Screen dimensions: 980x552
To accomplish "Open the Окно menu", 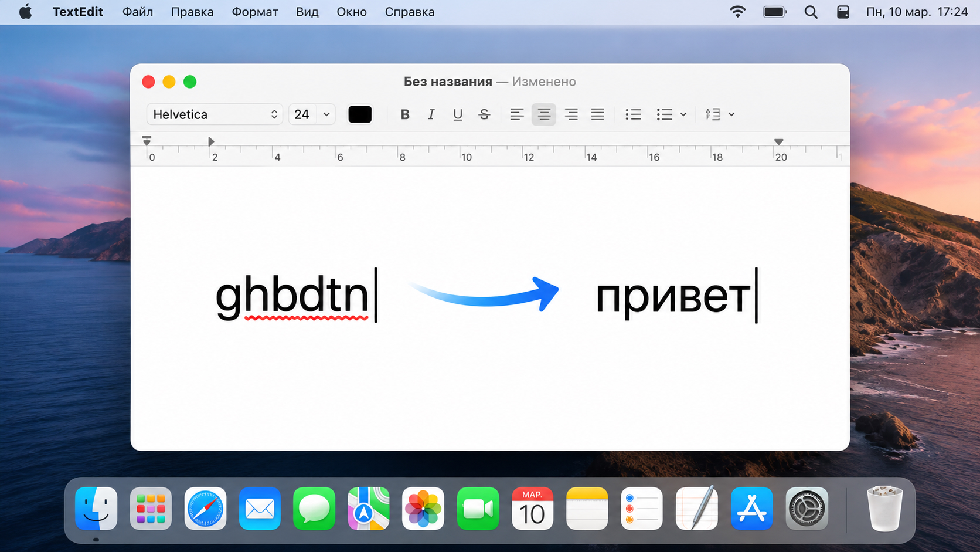I will tap(352, 12).
